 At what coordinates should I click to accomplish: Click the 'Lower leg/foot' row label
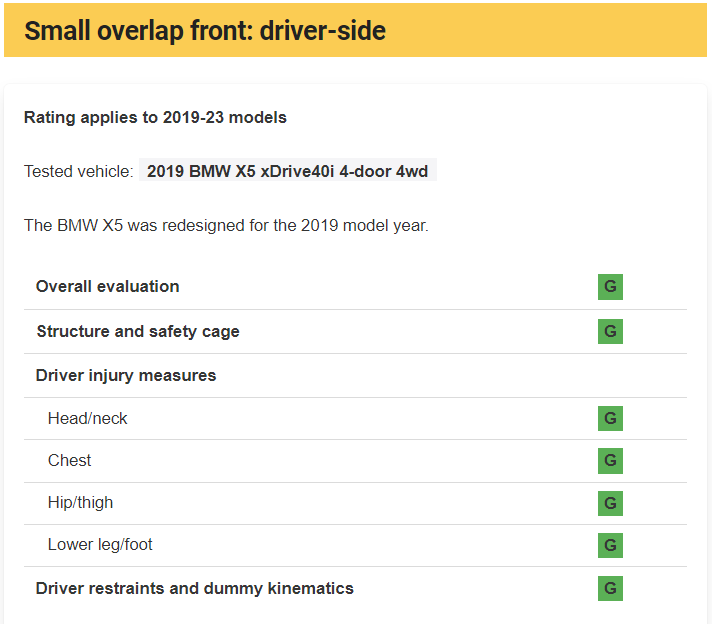coord(100,545)
